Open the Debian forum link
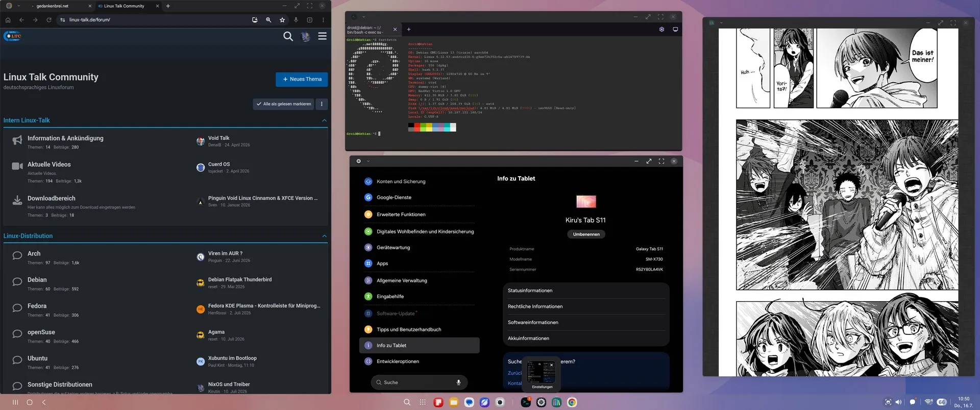This screenshot has width=980, height=410. pyautogui.click(x=37, y=280)
